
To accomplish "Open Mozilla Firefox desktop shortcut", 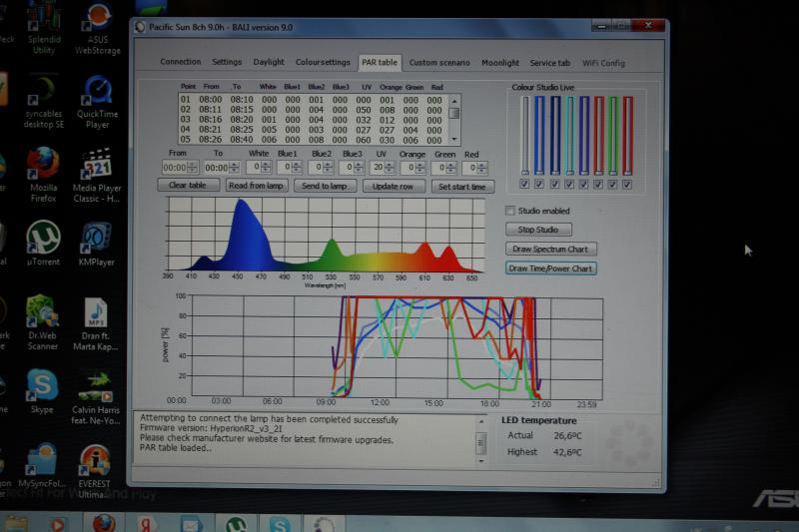I will tap(43, 165).
